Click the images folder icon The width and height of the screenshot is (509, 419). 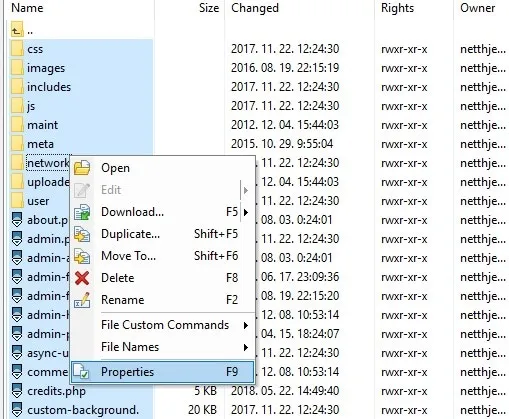17,68
